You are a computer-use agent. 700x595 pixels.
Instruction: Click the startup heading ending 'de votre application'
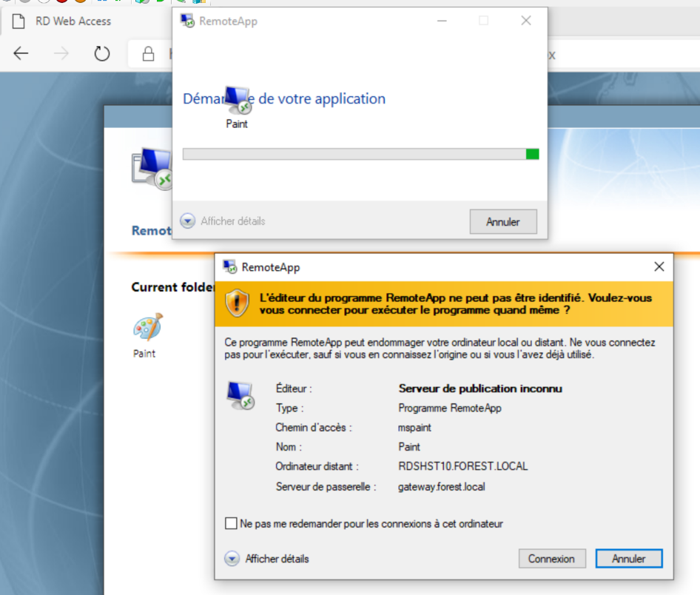(284, 98)
